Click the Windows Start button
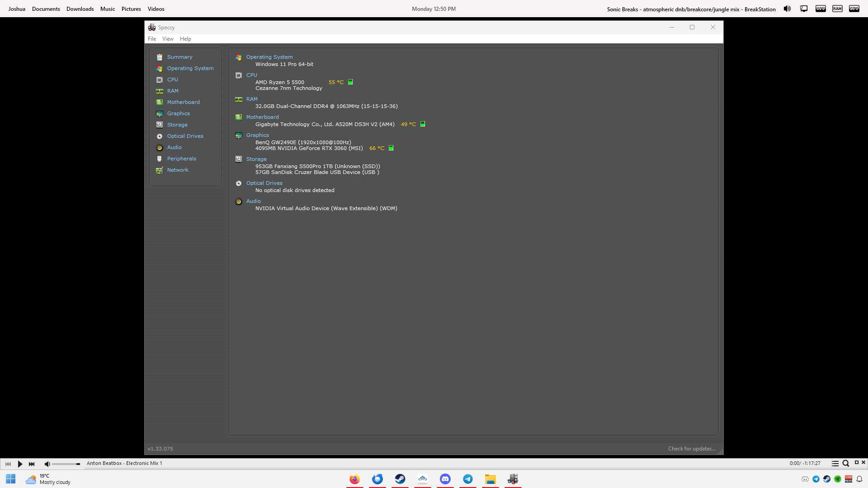The height and width of the screenshot is (488, 868). click(x=11, y=479)
